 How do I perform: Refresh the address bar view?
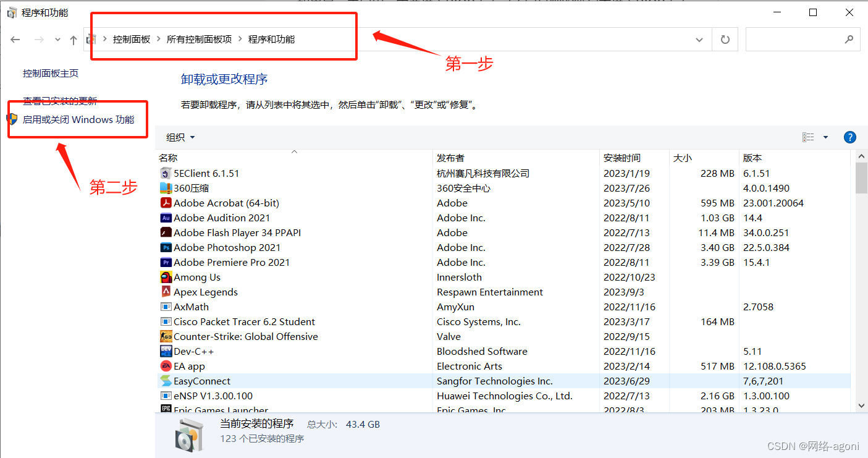[725, 40]
